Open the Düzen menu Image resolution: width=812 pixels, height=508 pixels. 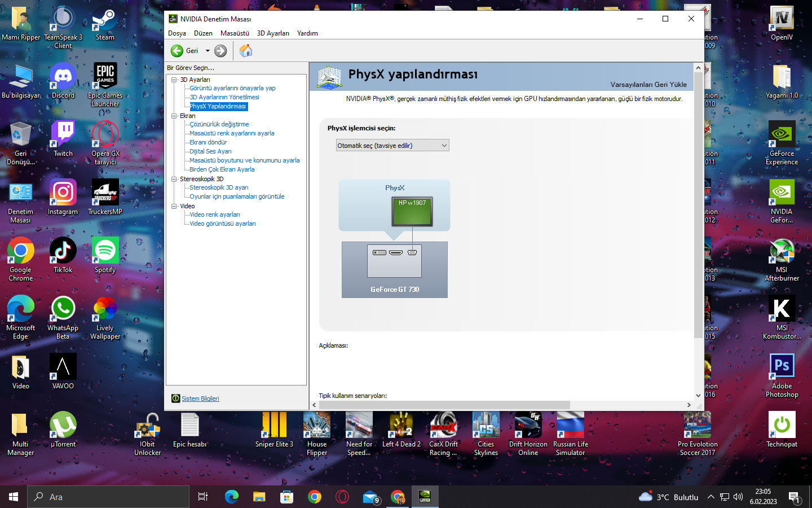click(203, 33)
